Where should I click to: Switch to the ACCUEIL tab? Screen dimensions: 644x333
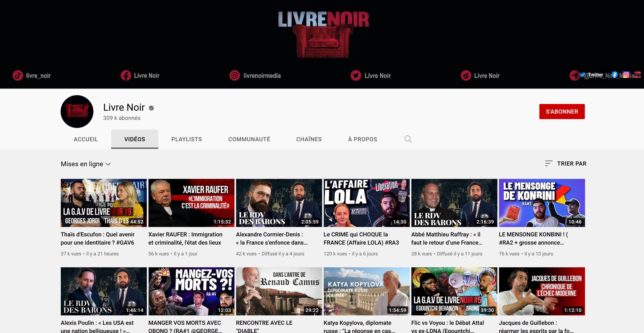pos(86,139)
